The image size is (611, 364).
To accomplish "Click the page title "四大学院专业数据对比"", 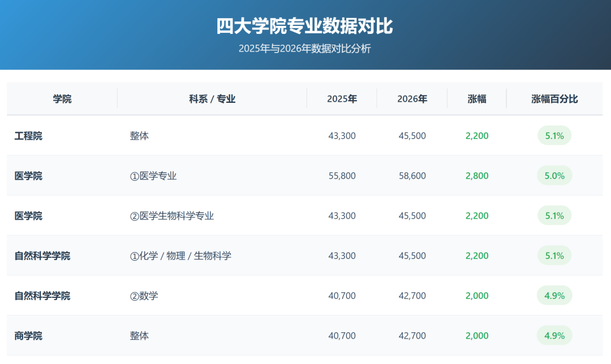I will pos(305,26).
